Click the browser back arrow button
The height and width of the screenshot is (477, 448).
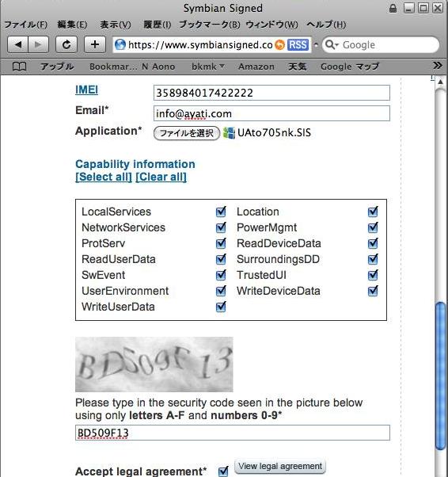click(17, 44)
